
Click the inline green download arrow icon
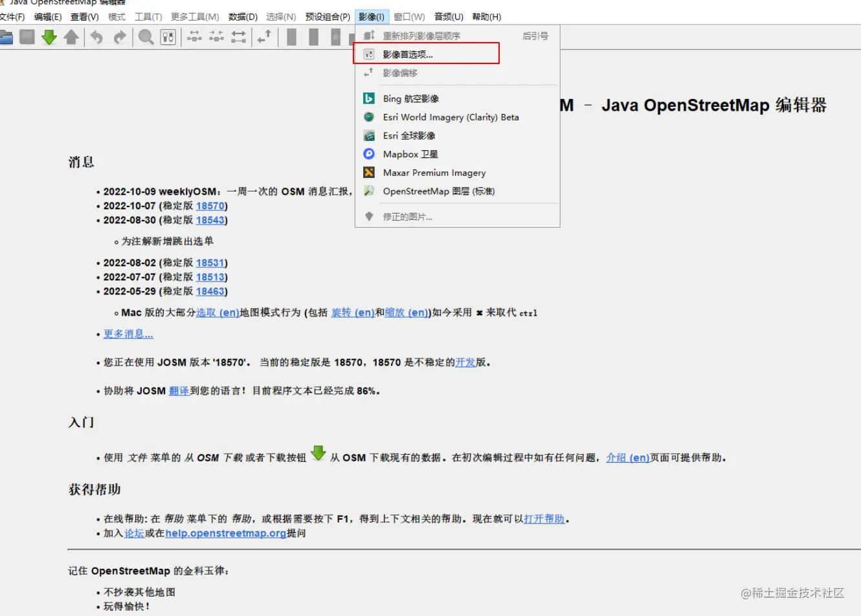pyautogui.click(x=318, y=453)
